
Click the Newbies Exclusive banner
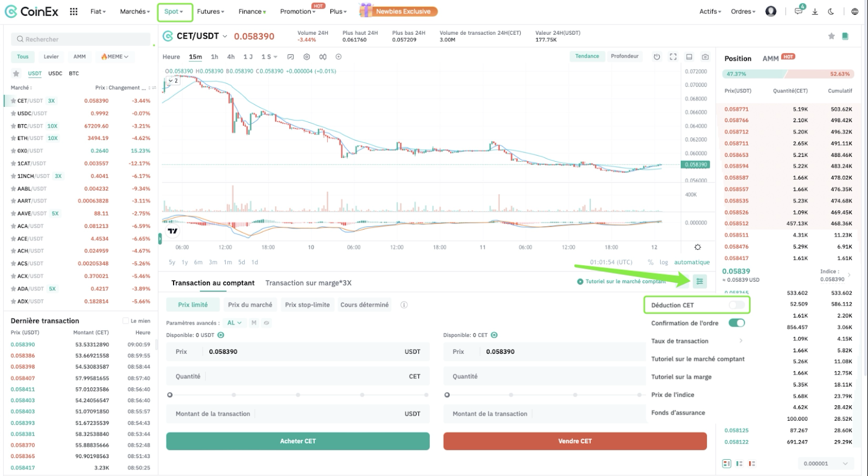[x=399, y=11]
